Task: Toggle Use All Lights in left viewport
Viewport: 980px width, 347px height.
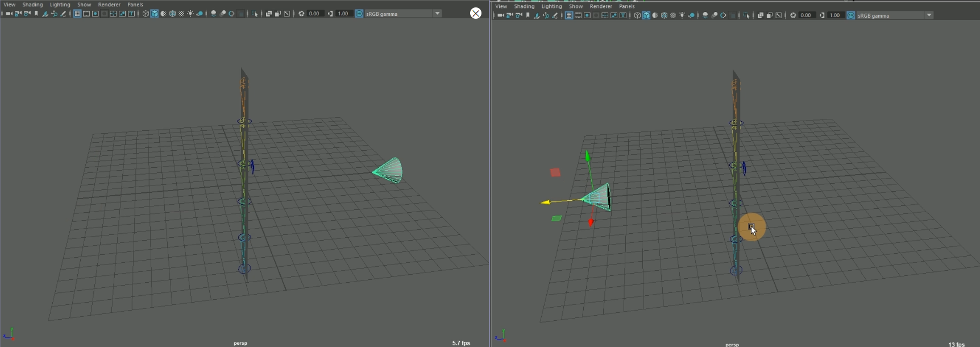Action: [190, 14]
